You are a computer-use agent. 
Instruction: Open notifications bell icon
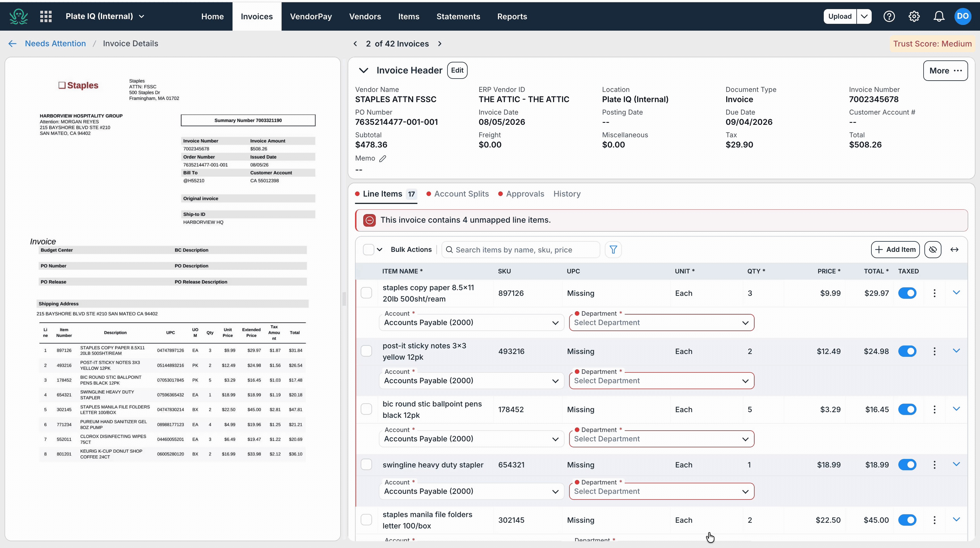pyautogui.click(x=939, y=16)
